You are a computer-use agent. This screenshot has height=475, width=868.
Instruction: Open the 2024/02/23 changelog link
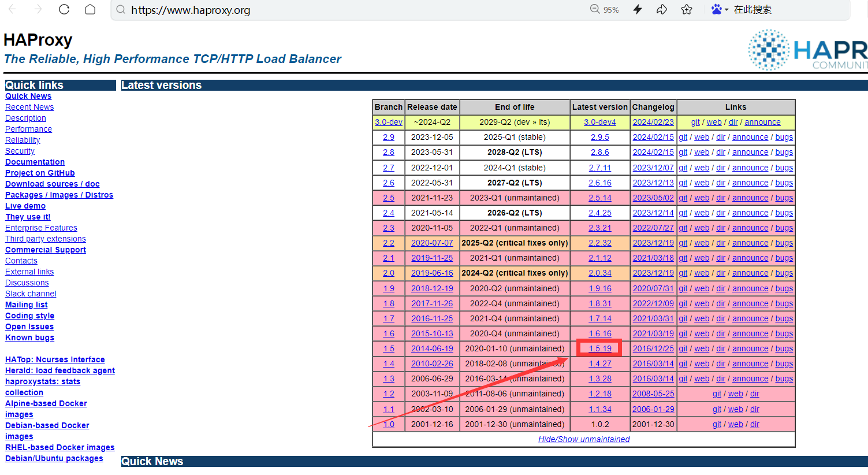653,122
